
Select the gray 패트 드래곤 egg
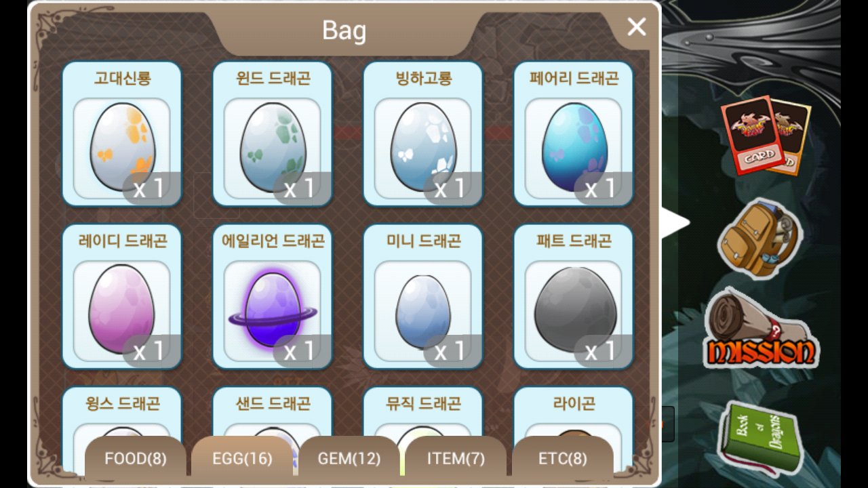tap(574, 296)
